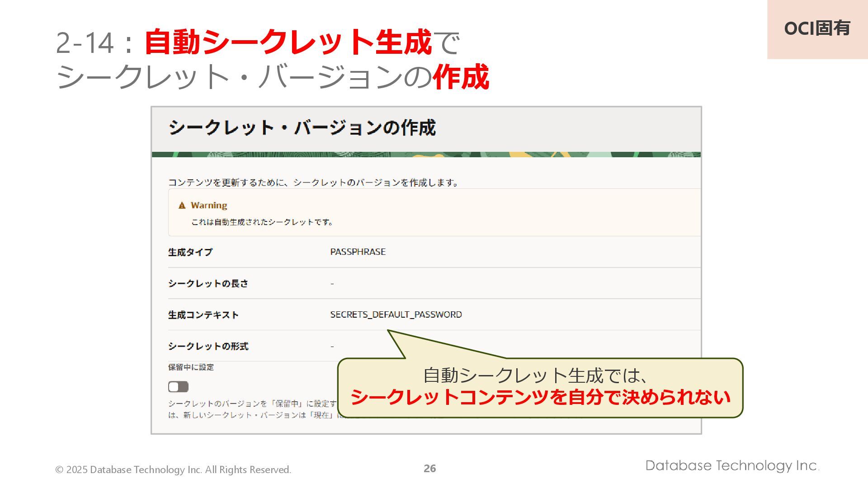Screen dimensions: 868x488
Task: Click the OCI固有 badge
Action: (817, 29)
